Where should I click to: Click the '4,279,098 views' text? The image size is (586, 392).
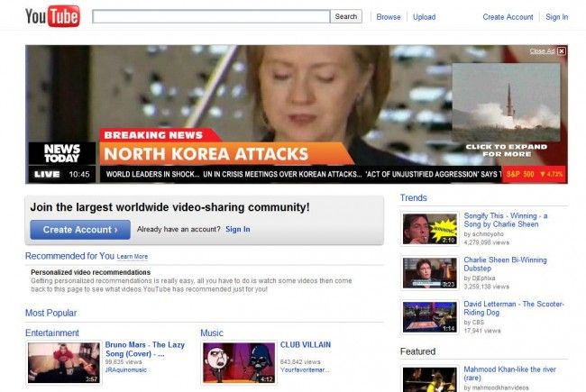pos(486,242)
